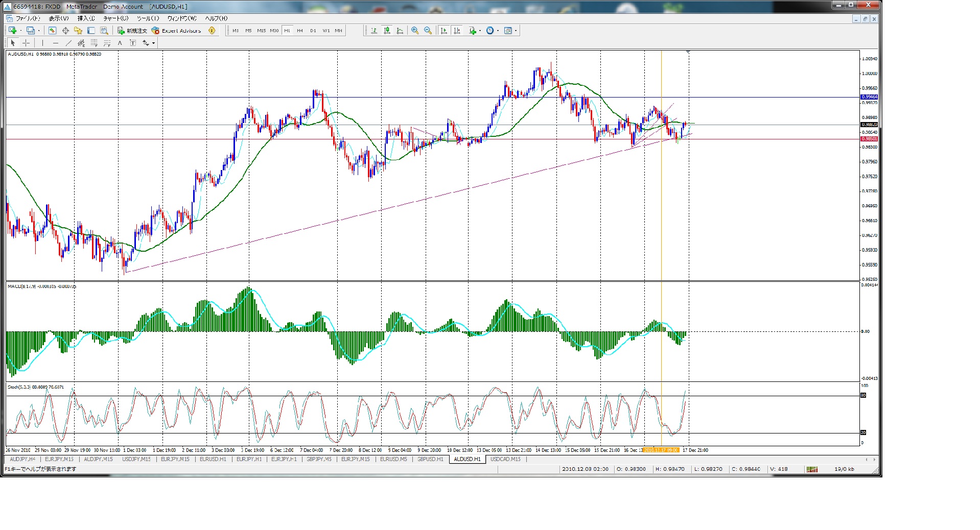Open the チャート(C) menu

coord(116,18)
